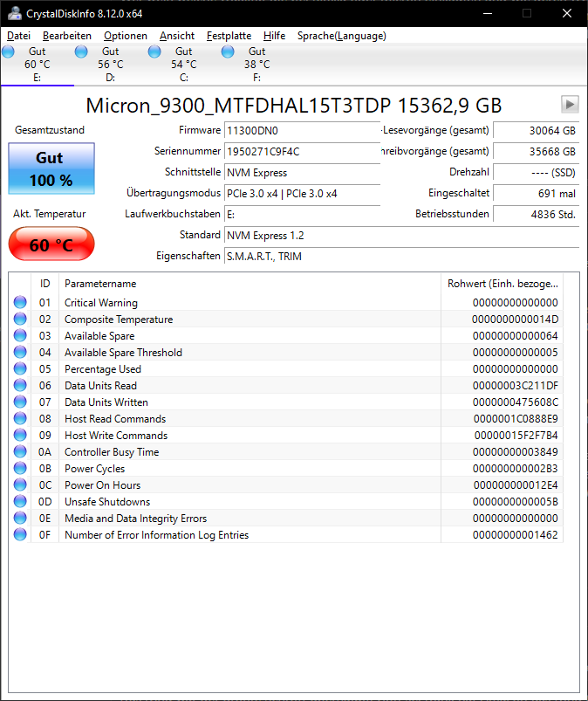Click the ID column header
Image resolution: width=588 pixels, height=701 pixels.
(x=44, y=284)
